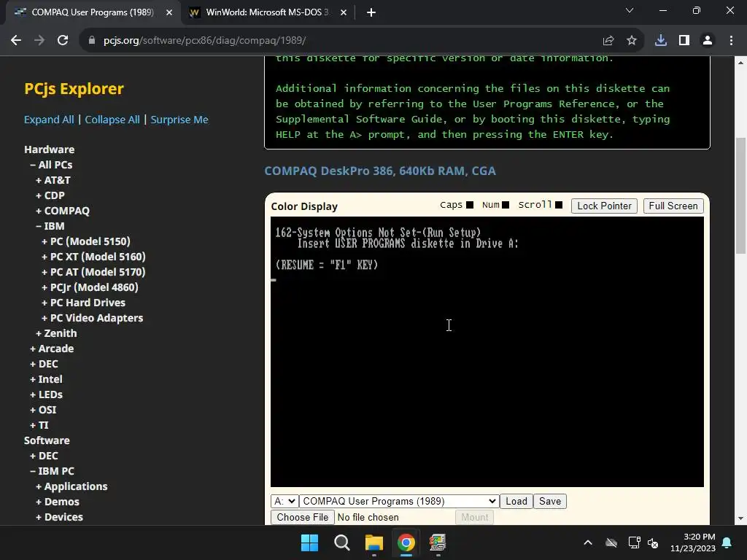Click the Expand All link
The height and width of the screenshot is (560, 747).
pyautogui.click(x=49, y=120)
